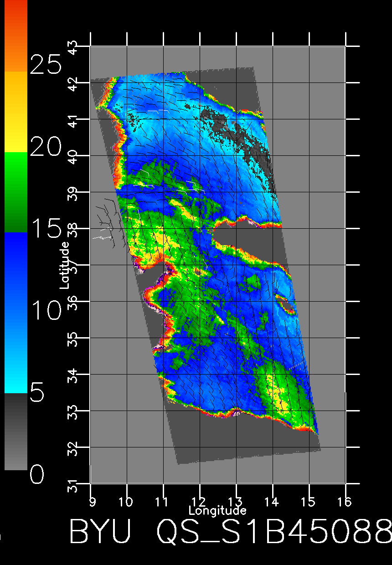This screenshot has width=392, height=565.
Task: Click latitude tick label 36
Action: point(73,303)
